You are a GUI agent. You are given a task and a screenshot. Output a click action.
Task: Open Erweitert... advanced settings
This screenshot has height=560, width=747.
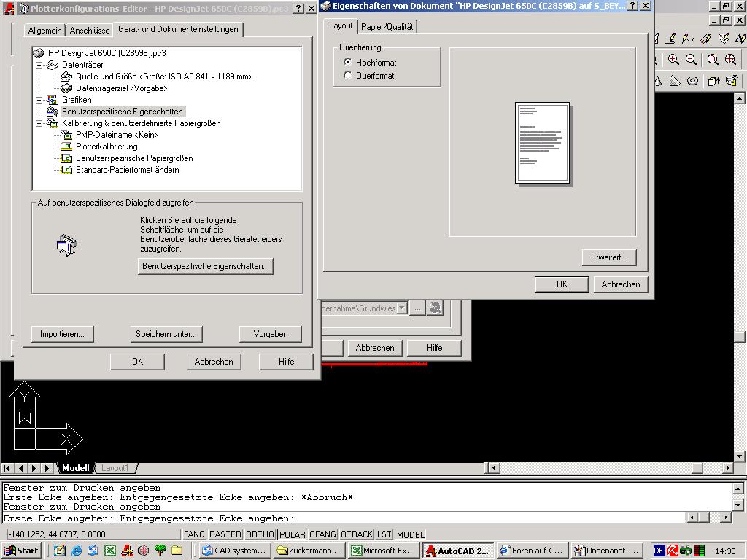609,257
